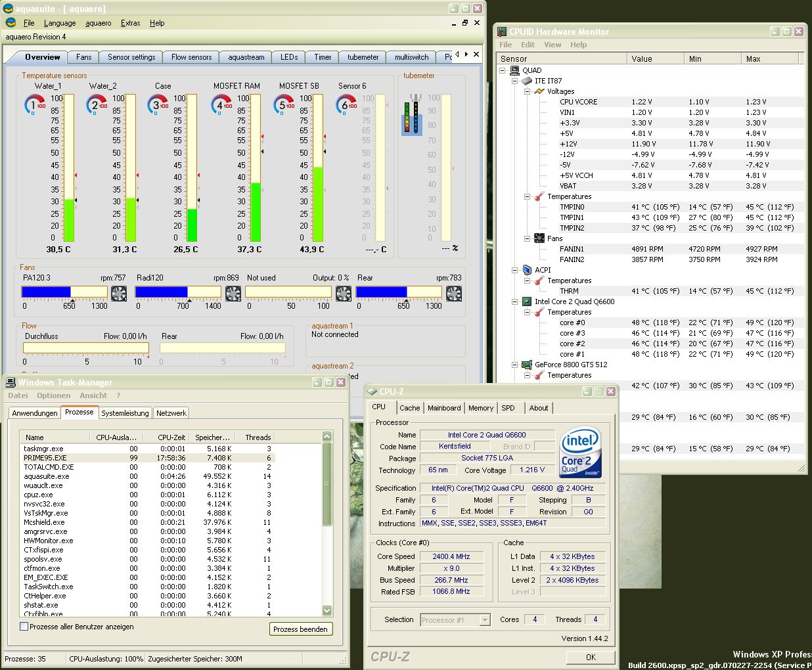Click the tubemeter fill level icon

tap(412, 115)
